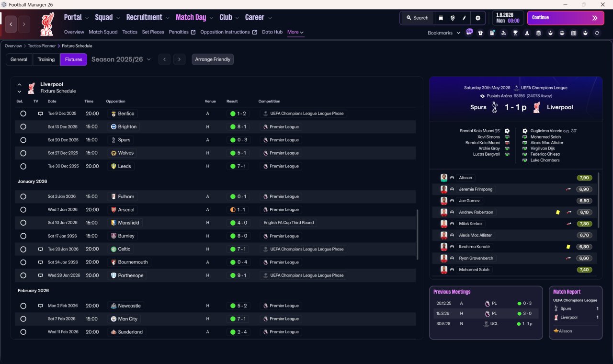Viewport: 613px width, 364px height.
Task: Click the TV icon on the Parthenope fixture row
Action: (40, 275)
